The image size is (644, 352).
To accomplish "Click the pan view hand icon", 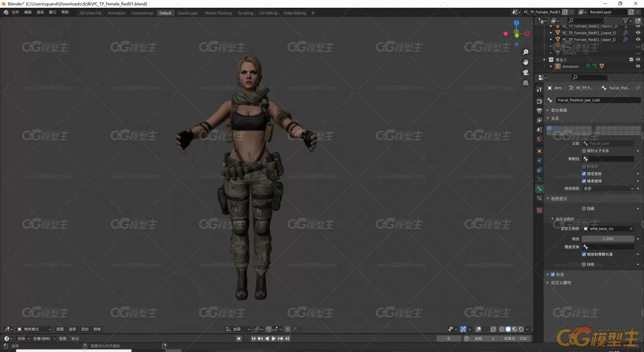I will 526,62.
